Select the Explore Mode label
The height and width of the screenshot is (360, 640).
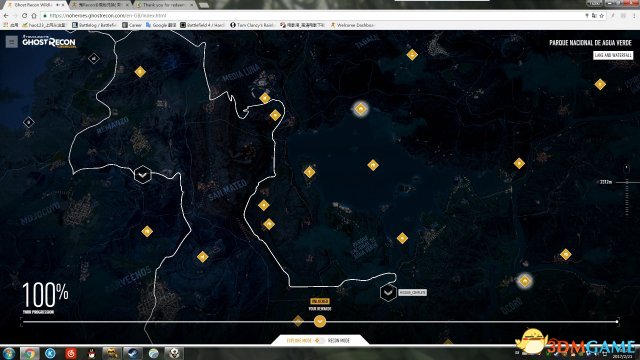(299, 340)
